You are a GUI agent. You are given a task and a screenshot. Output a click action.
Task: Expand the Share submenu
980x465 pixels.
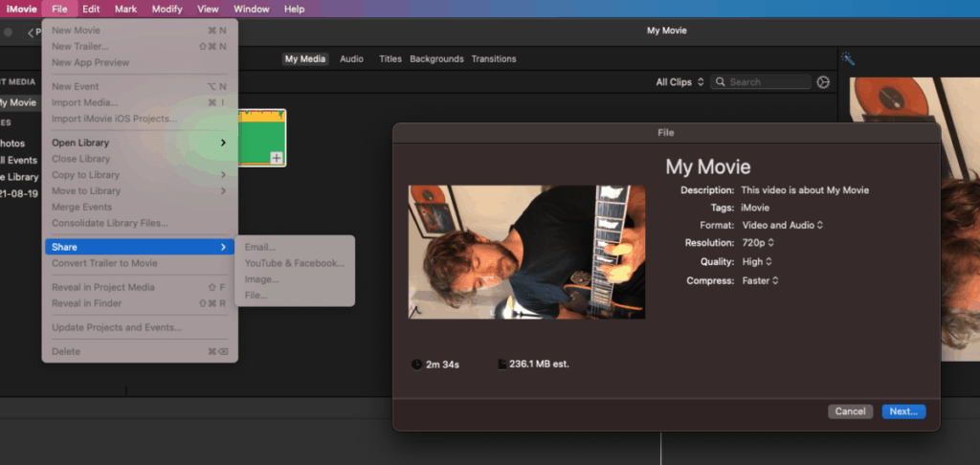tap(140, 247)
